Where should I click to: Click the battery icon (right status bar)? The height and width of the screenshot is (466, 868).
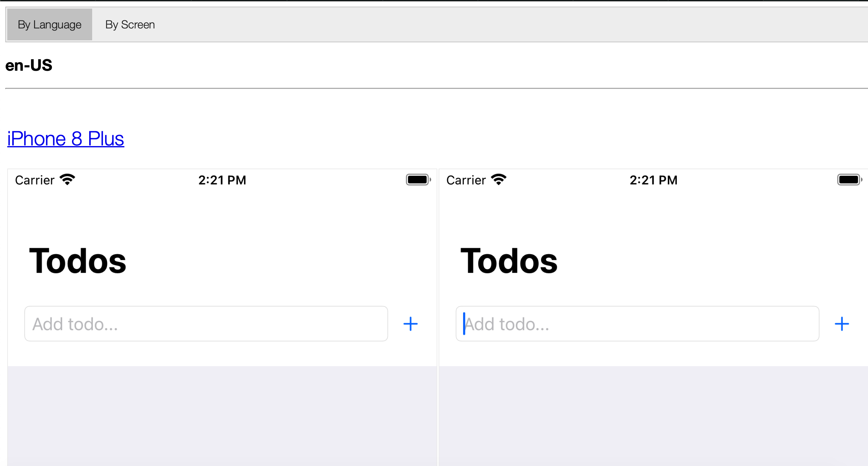[849, 179]
